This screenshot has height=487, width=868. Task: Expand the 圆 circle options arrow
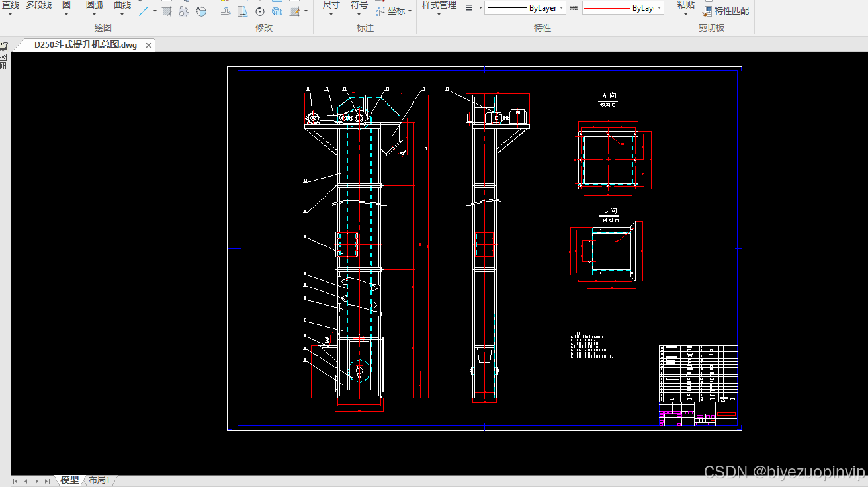click(x=66, y=13)
